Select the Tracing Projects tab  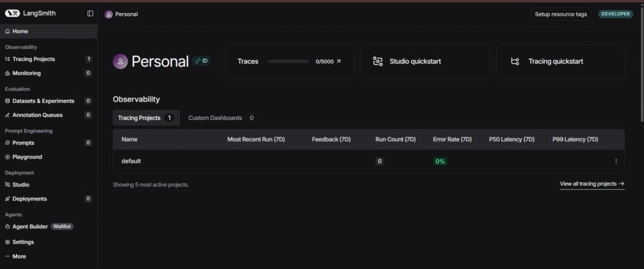139,118
